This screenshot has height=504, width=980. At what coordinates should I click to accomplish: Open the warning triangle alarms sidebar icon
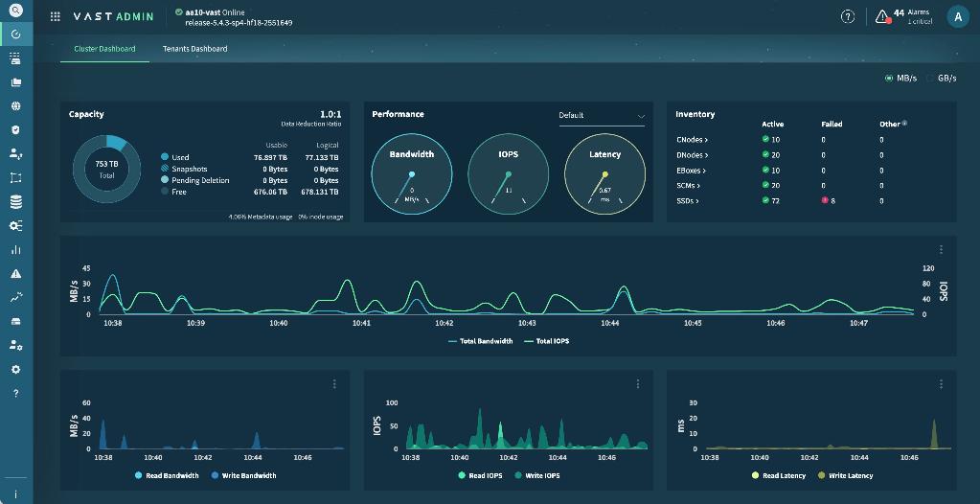tap(16, 274)
